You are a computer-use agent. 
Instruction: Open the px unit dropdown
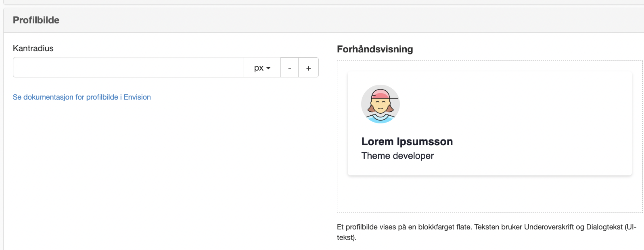click(262, 67)
